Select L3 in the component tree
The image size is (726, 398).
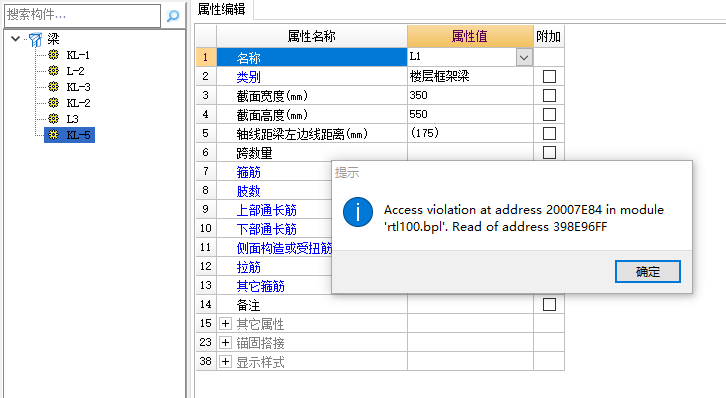[x=72, y=119]
